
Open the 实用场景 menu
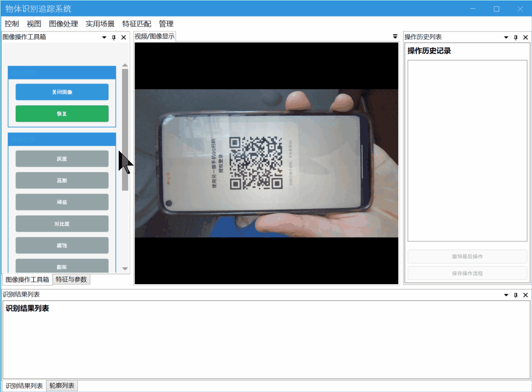(100, 24)
